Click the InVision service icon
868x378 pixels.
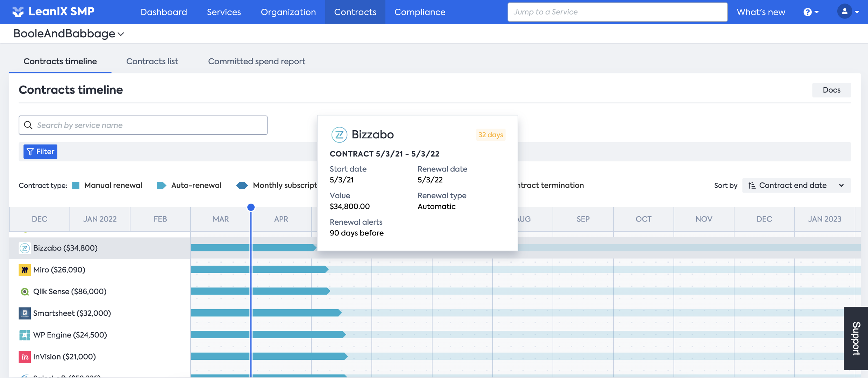pyautogui.click(x=24, y=357)
